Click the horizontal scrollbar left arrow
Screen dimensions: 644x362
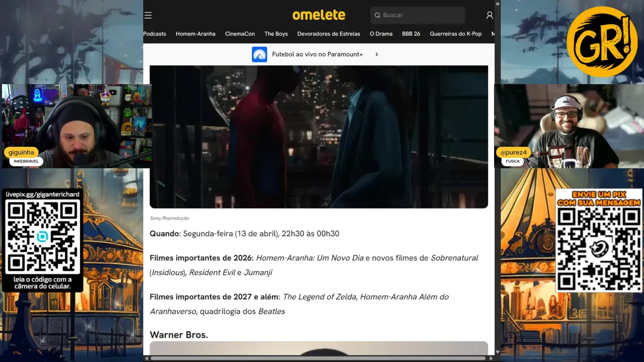[146, 358]
